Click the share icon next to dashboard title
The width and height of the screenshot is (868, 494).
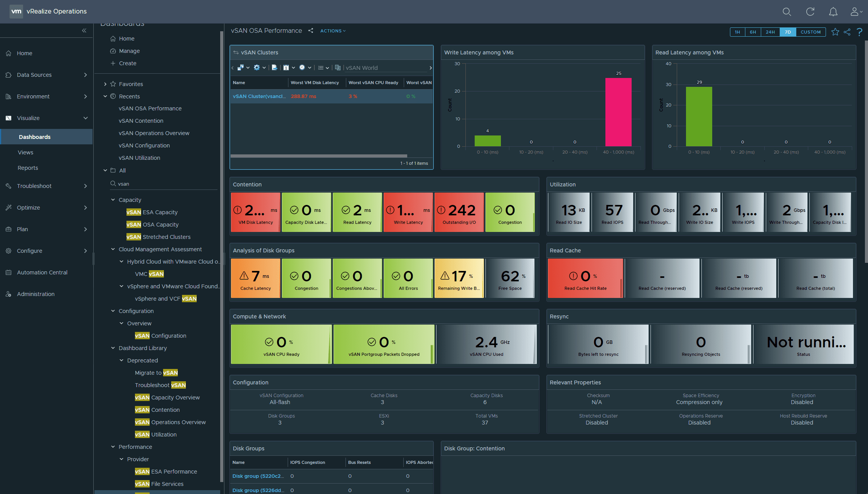(311, 30)
